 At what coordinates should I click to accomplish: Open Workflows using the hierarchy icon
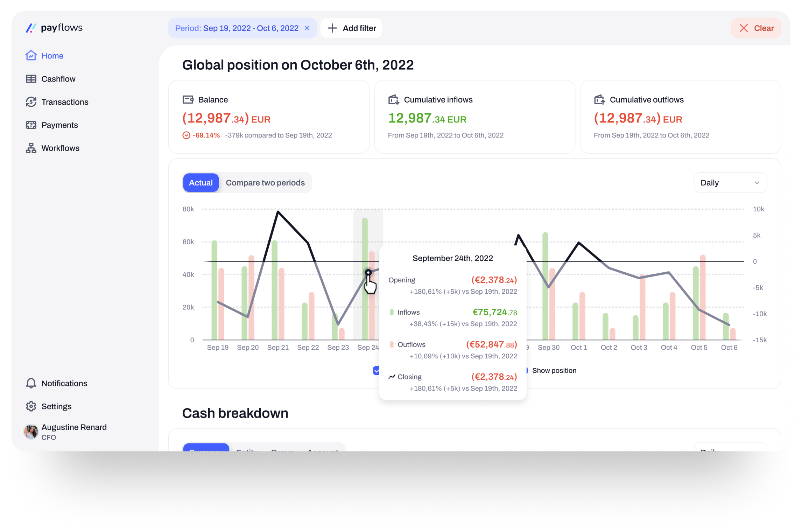(x=31, y=148)
